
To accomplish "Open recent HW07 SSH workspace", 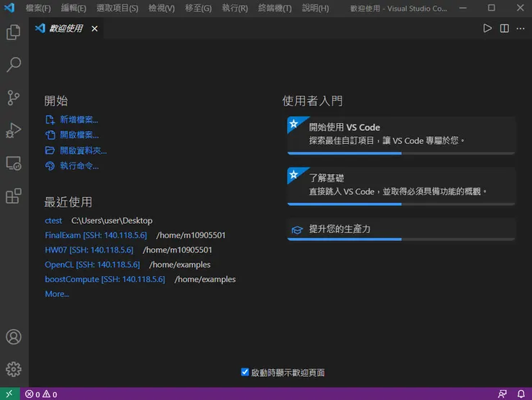I will coord(89,250).
